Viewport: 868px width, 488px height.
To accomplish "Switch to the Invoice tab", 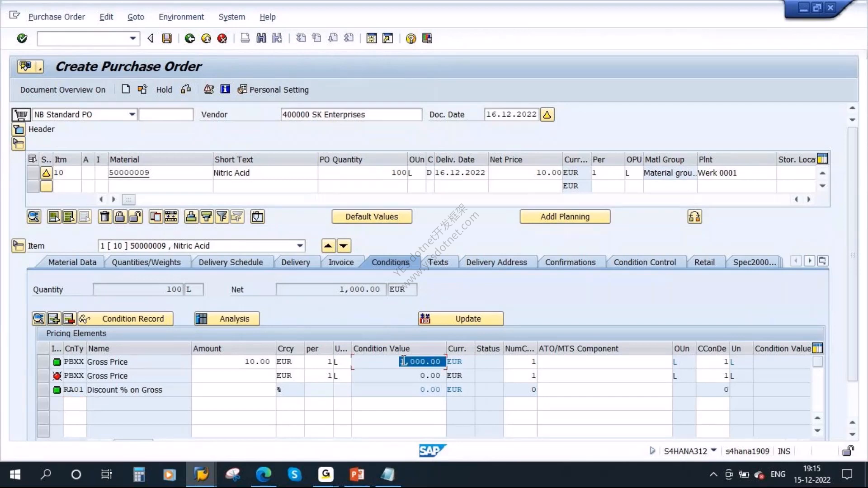I will coord(341,263).
